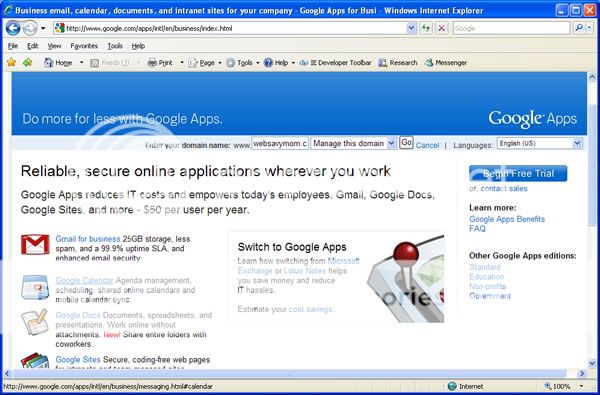
Task: Open search provider options dropdown arrow
Action: [589, 28]
